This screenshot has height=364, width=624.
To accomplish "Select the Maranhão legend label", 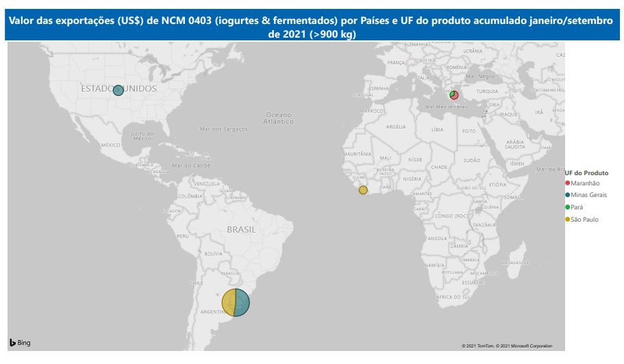I will coord(585,183).
